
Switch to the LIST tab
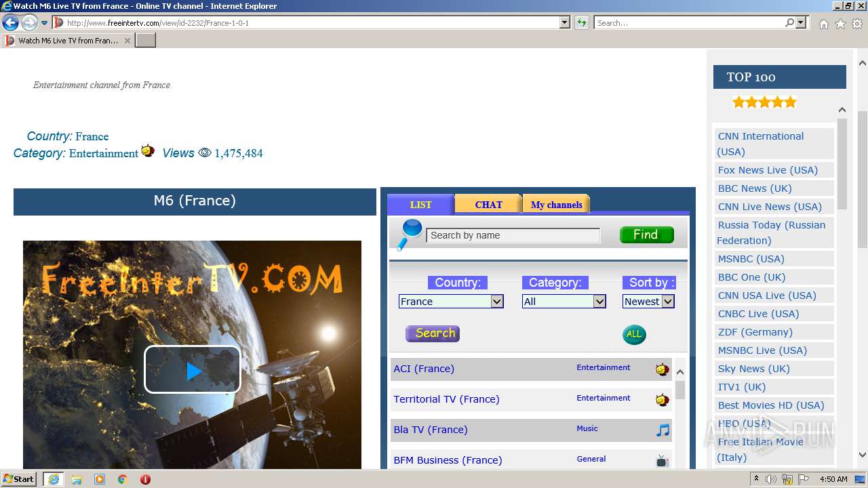click(x=420, y=205)
